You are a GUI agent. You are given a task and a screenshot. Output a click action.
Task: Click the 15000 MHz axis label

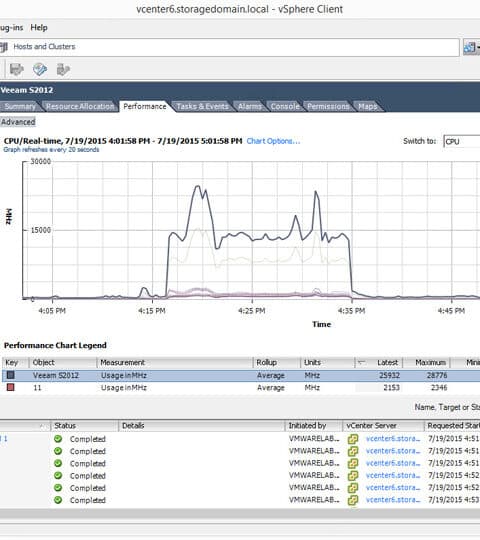pyautogui.click(x=41, y=230)
